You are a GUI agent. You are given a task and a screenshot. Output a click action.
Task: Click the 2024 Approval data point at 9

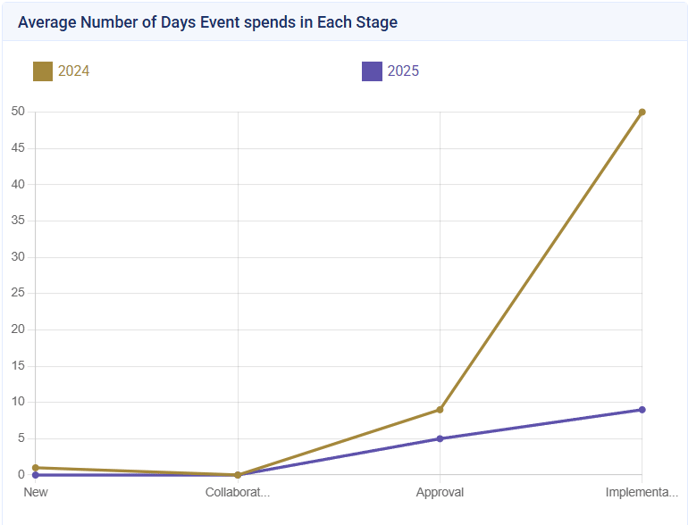coord(439,410)
